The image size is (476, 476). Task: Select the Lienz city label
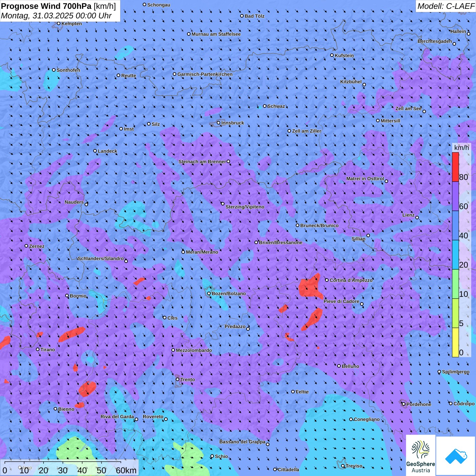point(408,215)
